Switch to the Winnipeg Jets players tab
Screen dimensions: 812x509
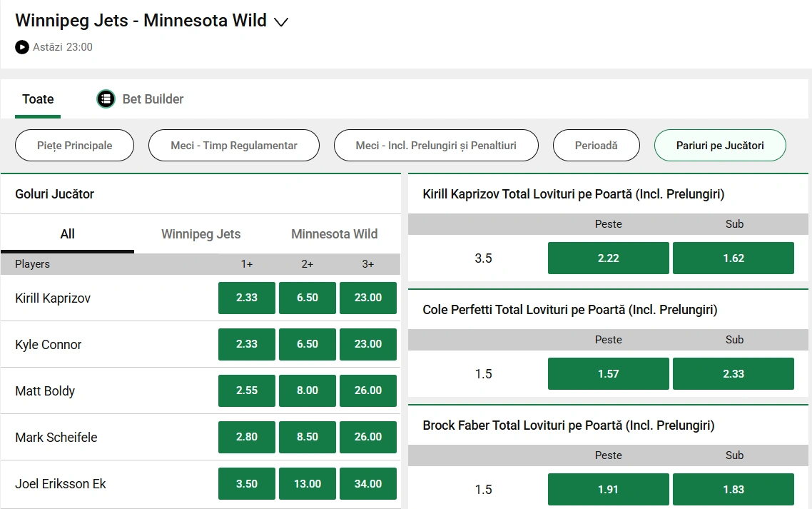tap(200, 233)
